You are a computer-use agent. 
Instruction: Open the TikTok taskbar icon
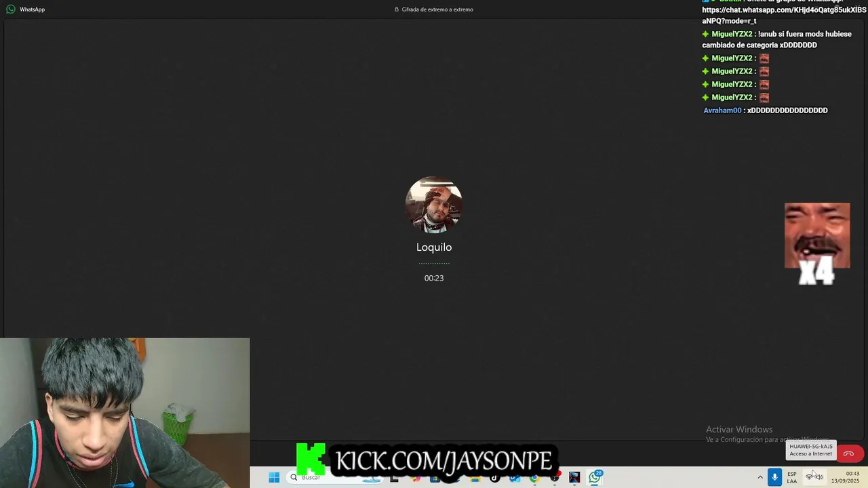pos(494,477)
